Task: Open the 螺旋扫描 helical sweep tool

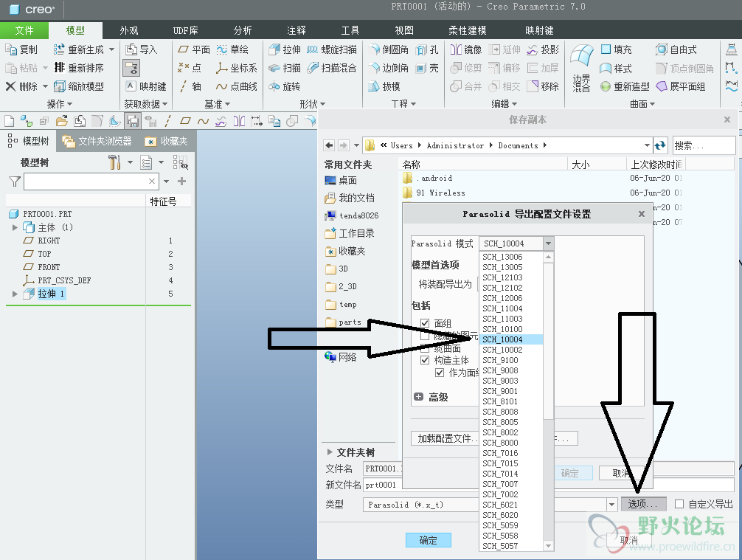Action: (332, 49)
